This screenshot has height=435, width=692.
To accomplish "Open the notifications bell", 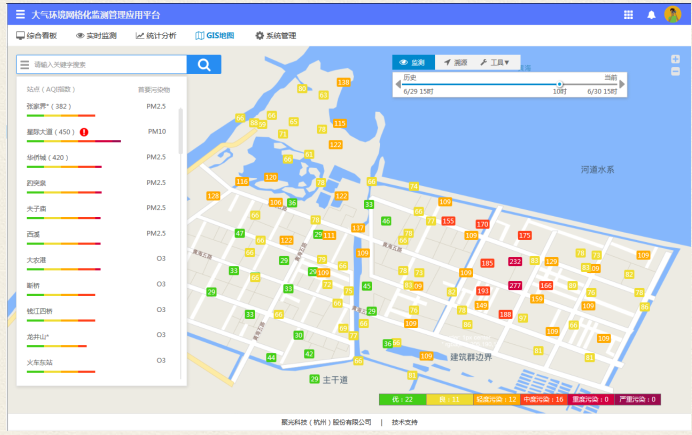I will pos(651,15).
